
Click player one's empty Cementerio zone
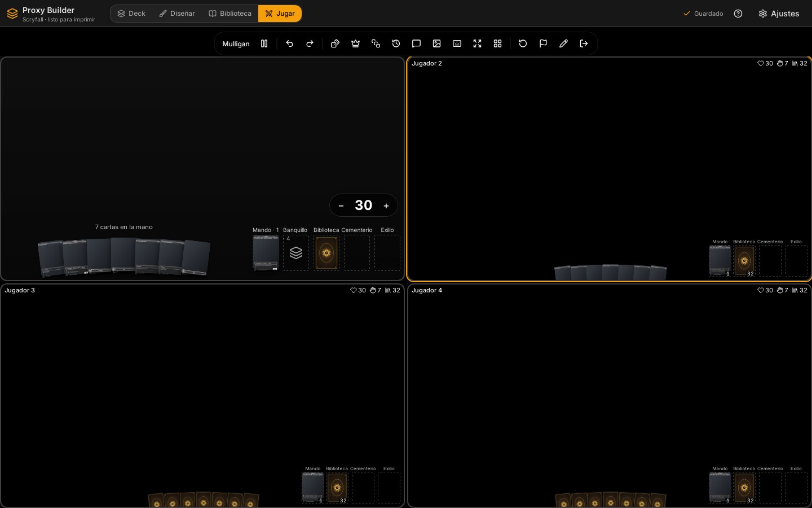point(357,253)
